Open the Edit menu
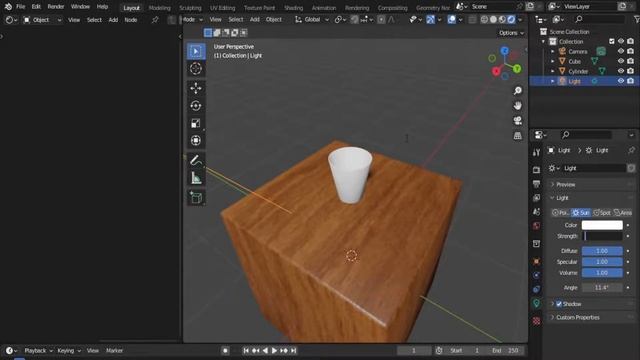The width and height of the screenshot is (640, 360). [x=36, y=7]
